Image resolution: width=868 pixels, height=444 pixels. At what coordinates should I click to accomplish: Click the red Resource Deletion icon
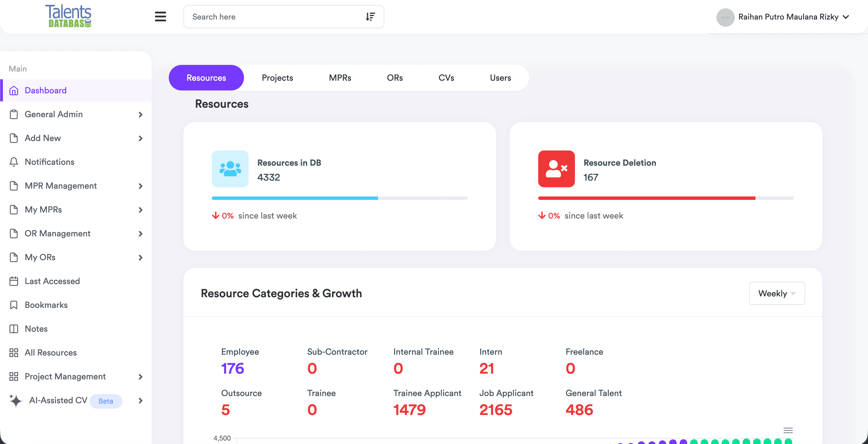pos(556,169)
